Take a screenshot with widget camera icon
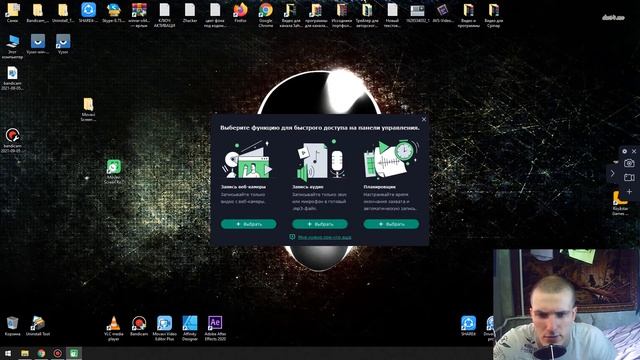The width and height of the screenshot is (640, 360). 629,163
